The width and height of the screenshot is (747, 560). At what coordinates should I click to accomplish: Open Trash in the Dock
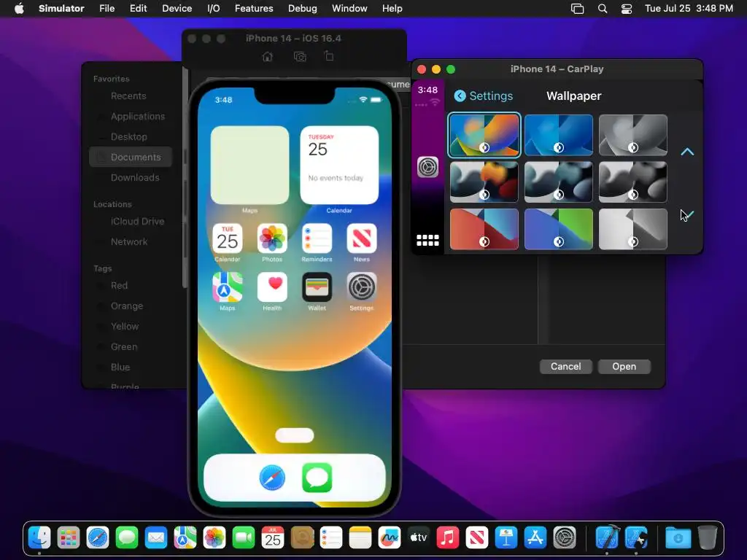[x=708, y=538]
